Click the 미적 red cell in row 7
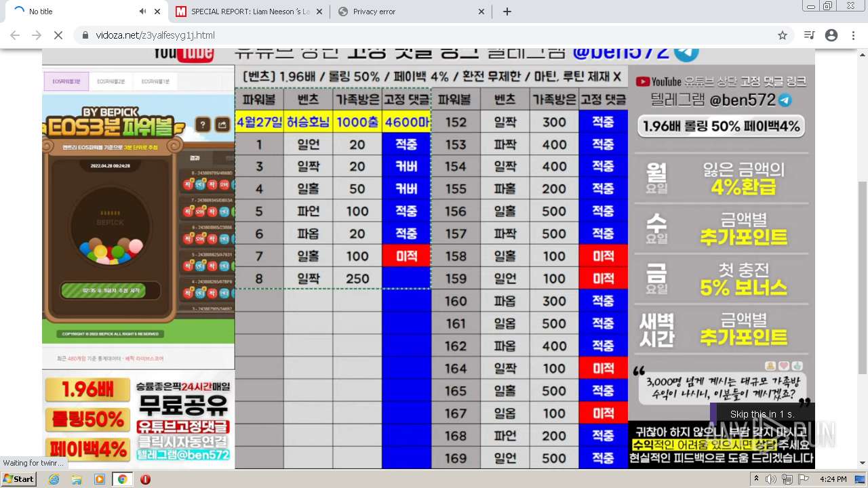Image resolution: width=868 pixels, height=488 pixels. click(x=406, y=256)
